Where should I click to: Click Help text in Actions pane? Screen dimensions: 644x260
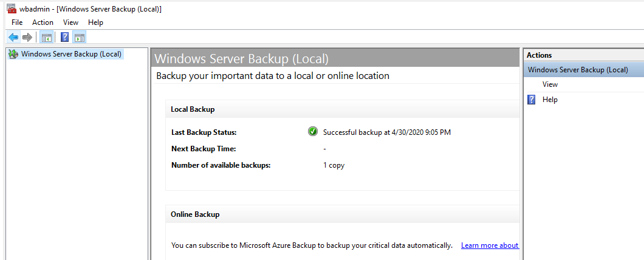[x=550, y=100]
